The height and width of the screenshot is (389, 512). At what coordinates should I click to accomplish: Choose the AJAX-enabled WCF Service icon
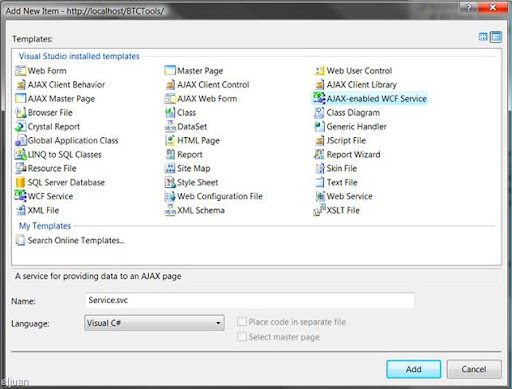319,99
